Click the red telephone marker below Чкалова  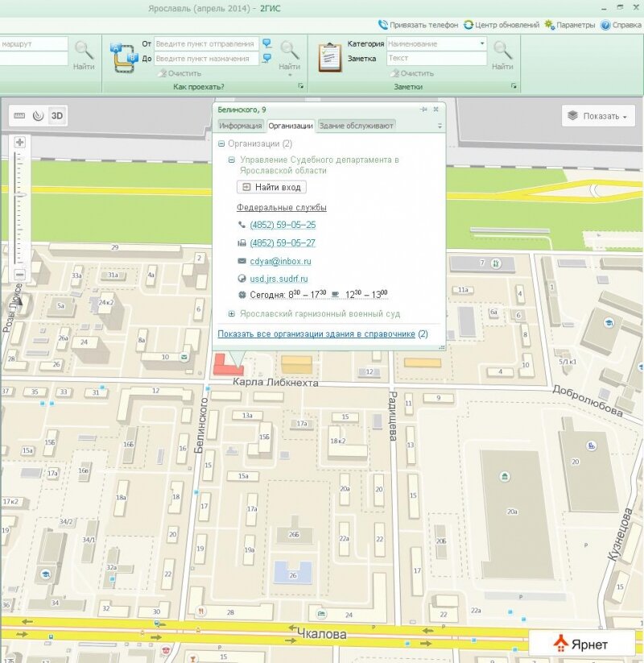click(x=166, y=650)
